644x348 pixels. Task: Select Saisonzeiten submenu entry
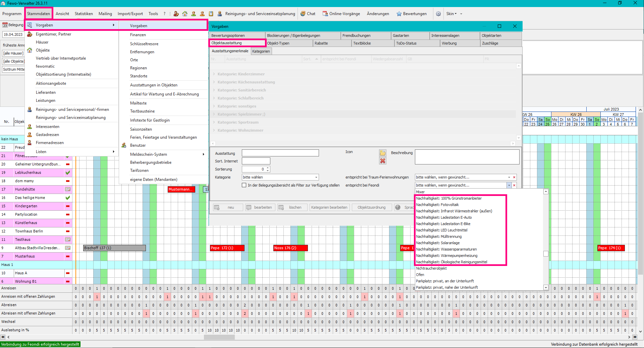(141, 129)
